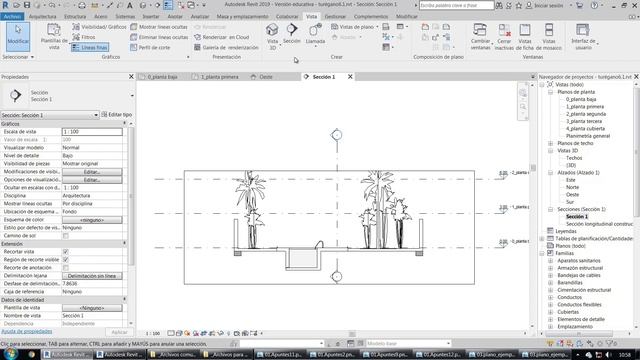Click Plantilla de vista Ninguno button
The height and width of the screenshot is (360, 640).
coord(92,308)
